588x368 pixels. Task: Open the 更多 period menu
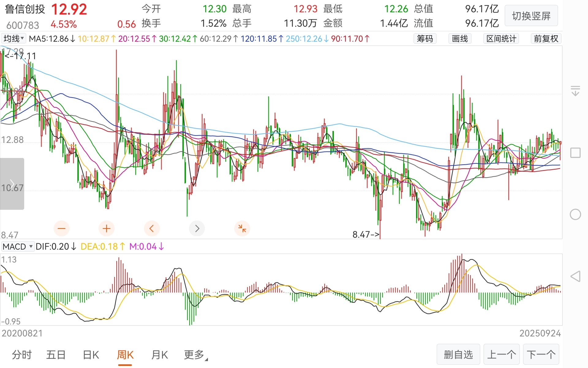coord(196,355)
